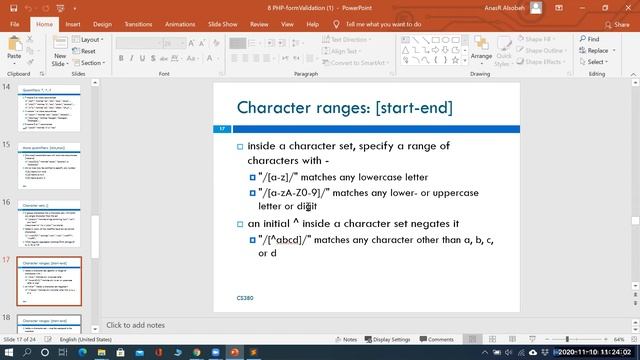Click the Share button
Viewport: 640px width, 360px height.
[x=617, y=25]
